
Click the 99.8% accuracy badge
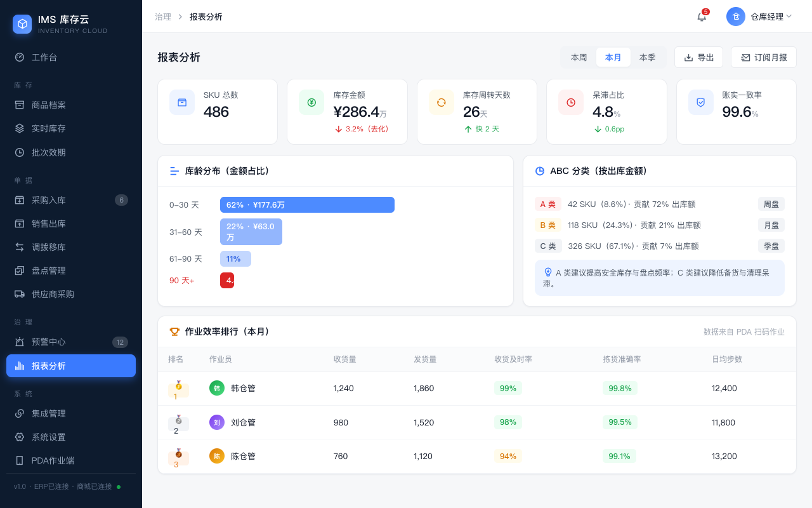pos(620,388)
